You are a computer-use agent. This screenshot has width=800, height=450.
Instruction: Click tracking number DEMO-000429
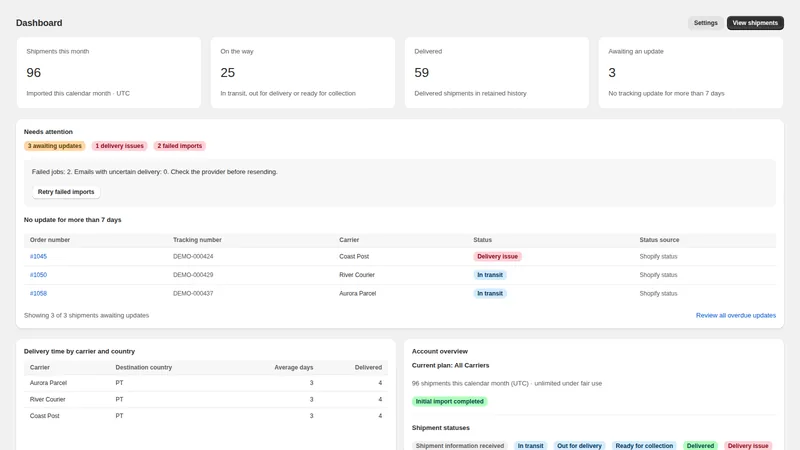pos(193,275)
